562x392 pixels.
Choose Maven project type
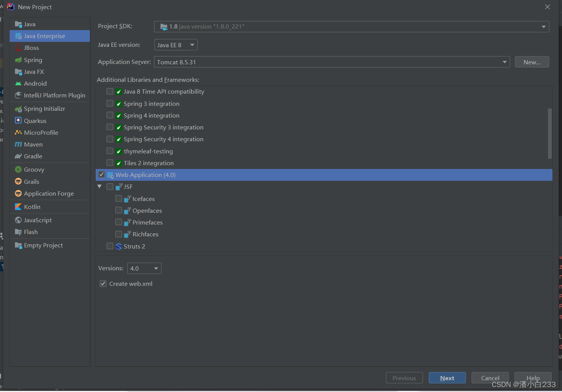click(x=50, y=145)
